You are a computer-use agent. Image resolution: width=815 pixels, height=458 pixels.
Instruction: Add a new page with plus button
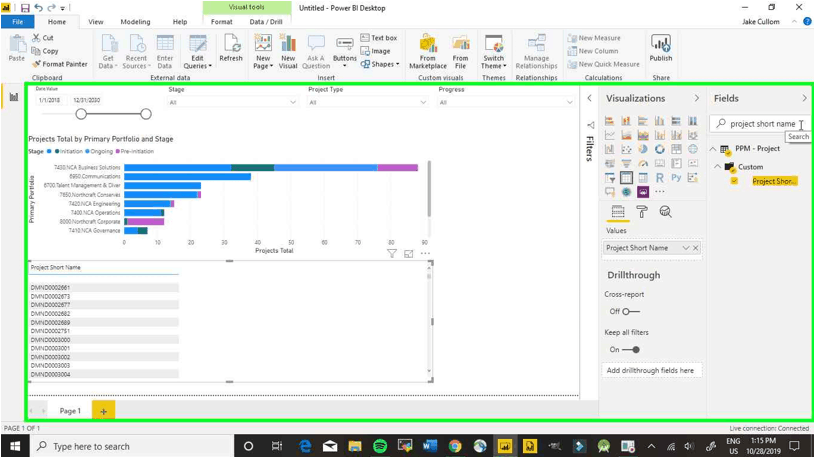point(103,411)
